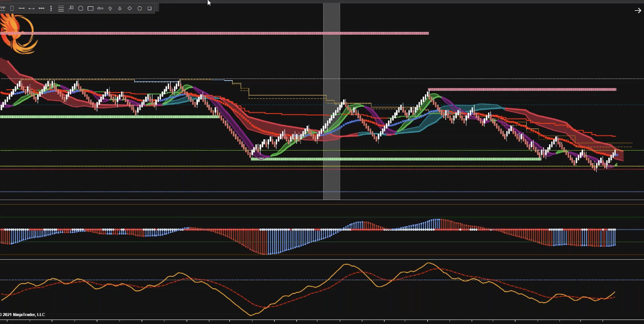Screen dimensions: 644x324
Task: Select the line segment drawing tool
Action: point(22,9)
